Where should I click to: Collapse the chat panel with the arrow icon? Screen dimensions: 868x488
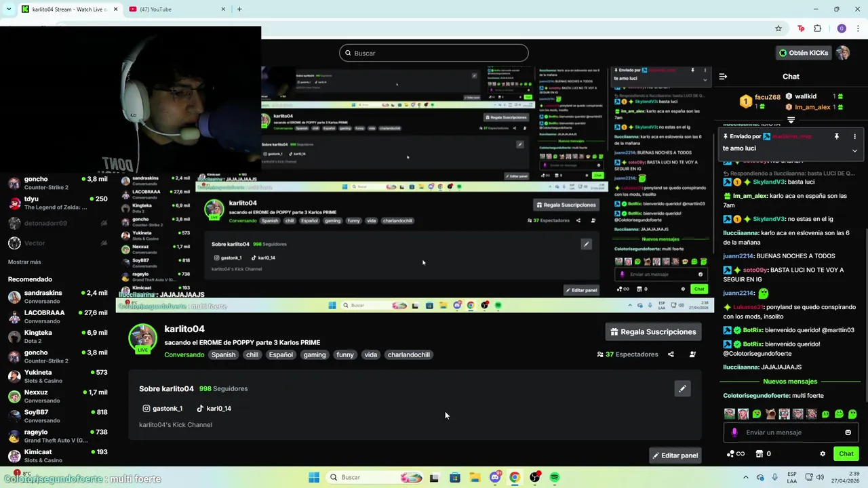tap(723, 77)
